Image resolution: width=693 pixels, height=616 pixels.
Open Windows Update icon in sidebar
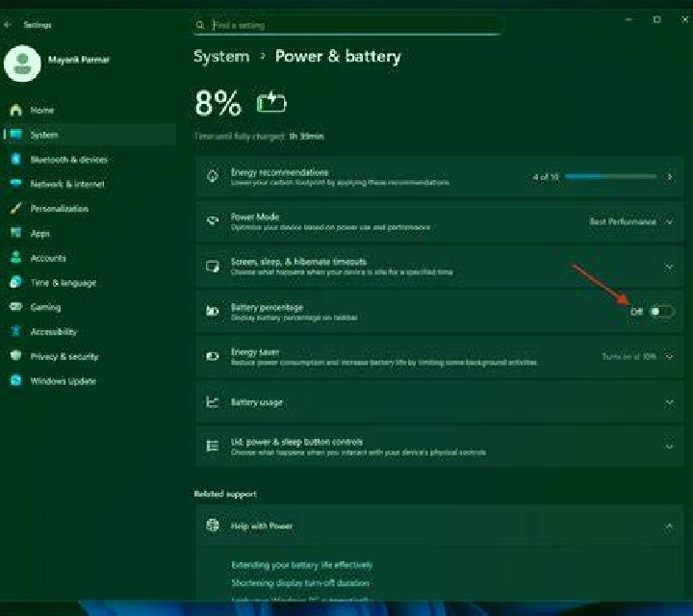[x=16, y=380]
